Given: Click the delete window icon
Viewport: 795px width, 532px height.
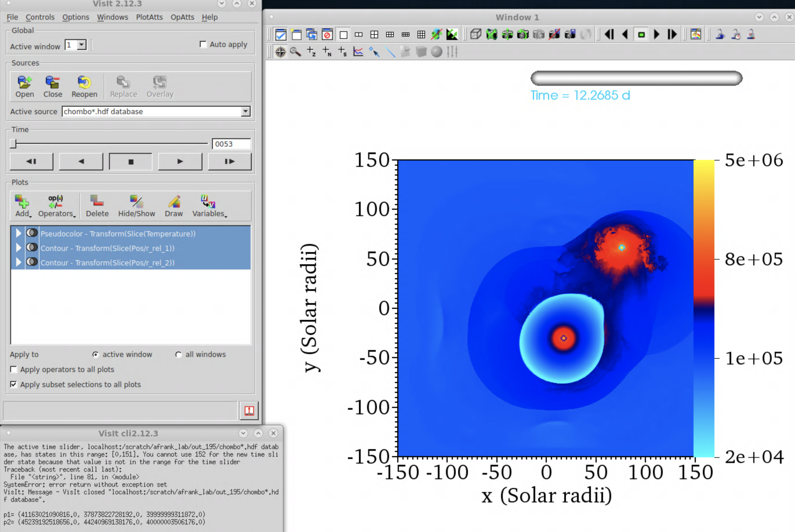Looking at the screenshot, I should 327,34.
